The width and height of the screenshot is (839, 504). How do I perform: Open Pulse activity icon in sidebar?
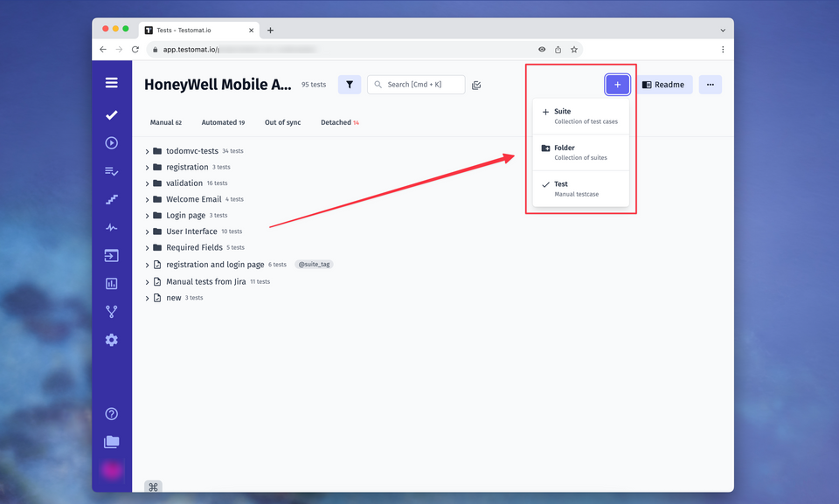(111, 227)
